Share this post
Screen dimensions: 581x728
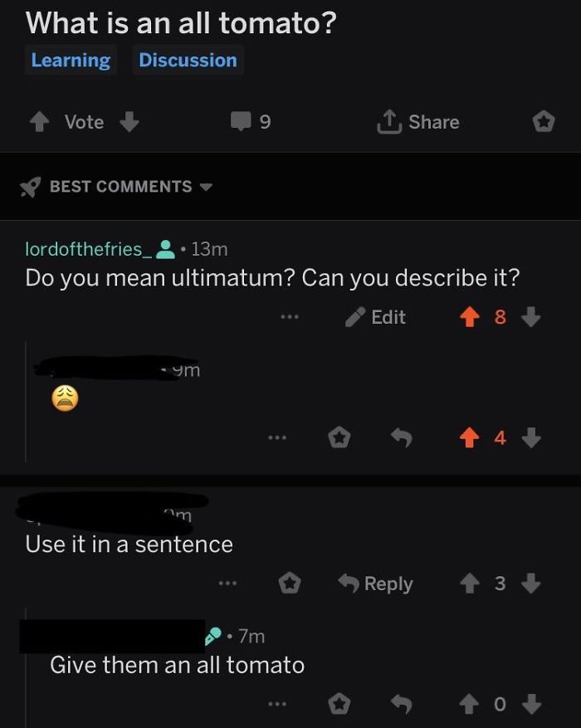(417, 122)
